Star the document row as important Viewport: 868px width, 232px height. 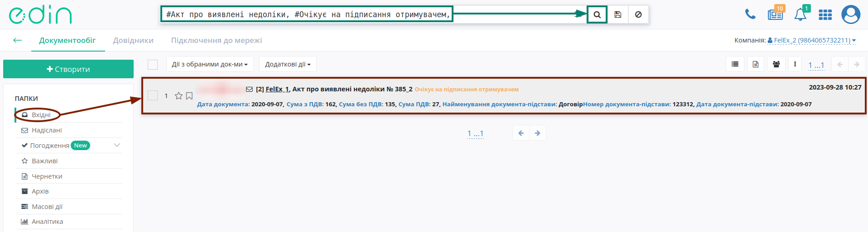[178, 96]
